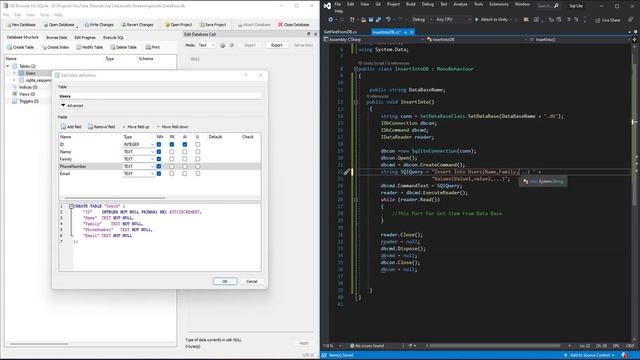Toggle AI checkbox for ID field
This screenshot has height=360, width=640.
(185, 144)
